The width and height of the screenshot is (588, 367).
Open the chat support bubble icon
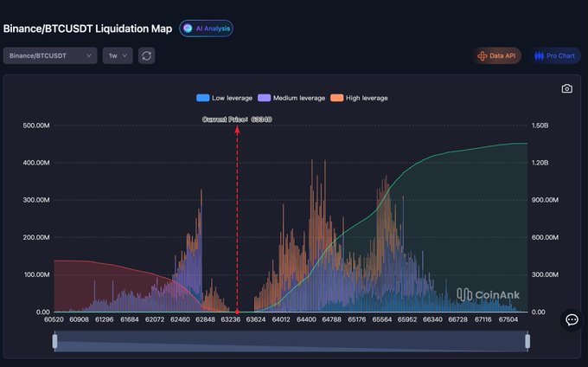pyautogui.click(x=572, y=319)
